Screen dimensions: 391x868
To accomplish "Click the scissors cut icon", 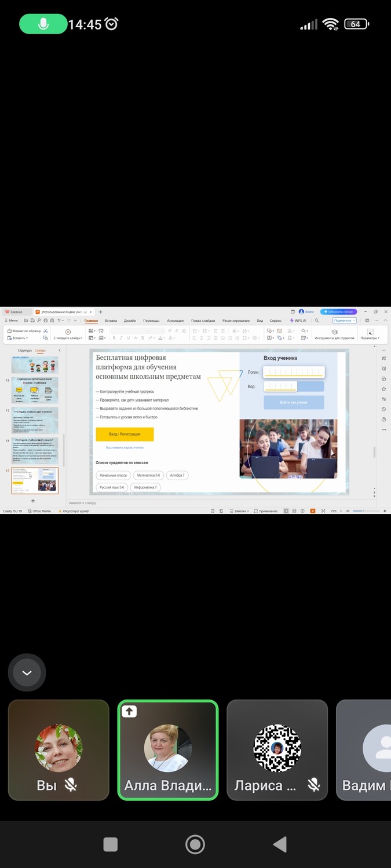I will coord(45,331).
